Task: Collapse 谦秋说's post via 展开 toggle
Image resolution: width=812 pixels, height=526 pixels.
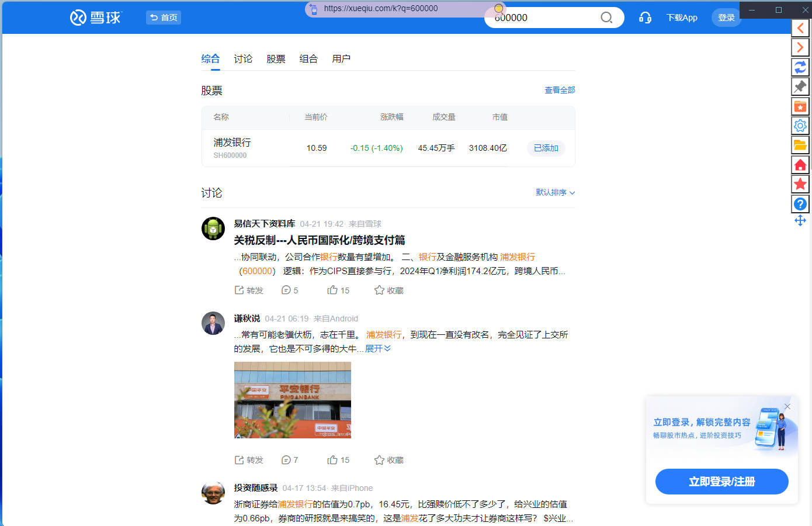Action: click(377, 349)
